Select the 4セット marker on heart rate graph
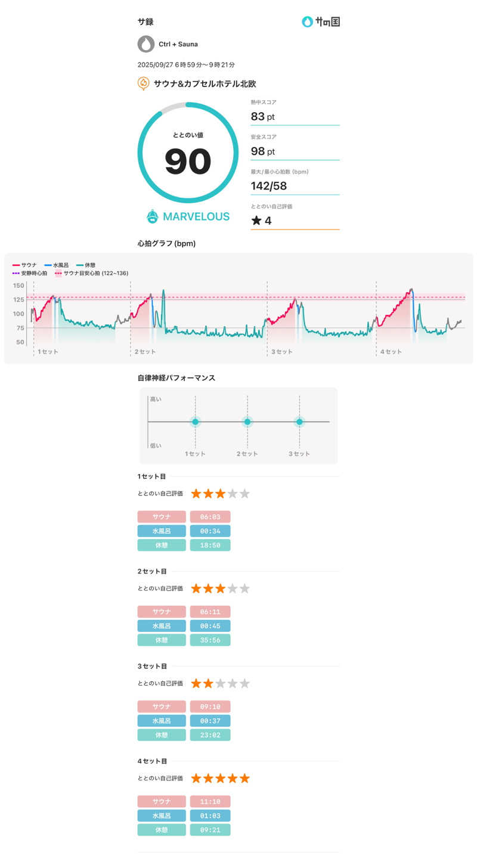The image size is (477, 868). (391, 352)
